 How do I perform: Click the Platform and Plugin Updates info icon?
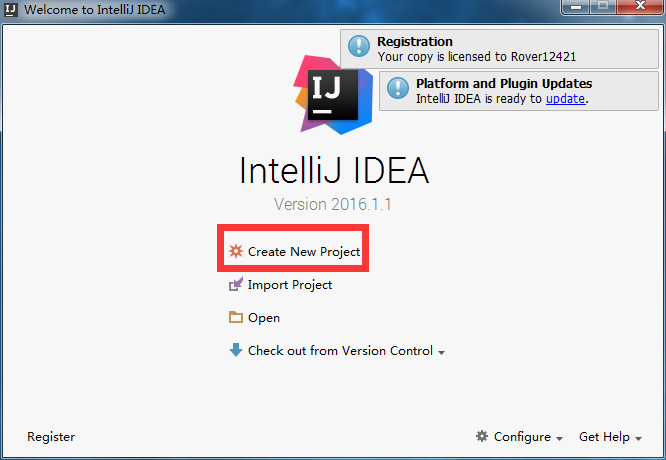click(x=398, y=88)
